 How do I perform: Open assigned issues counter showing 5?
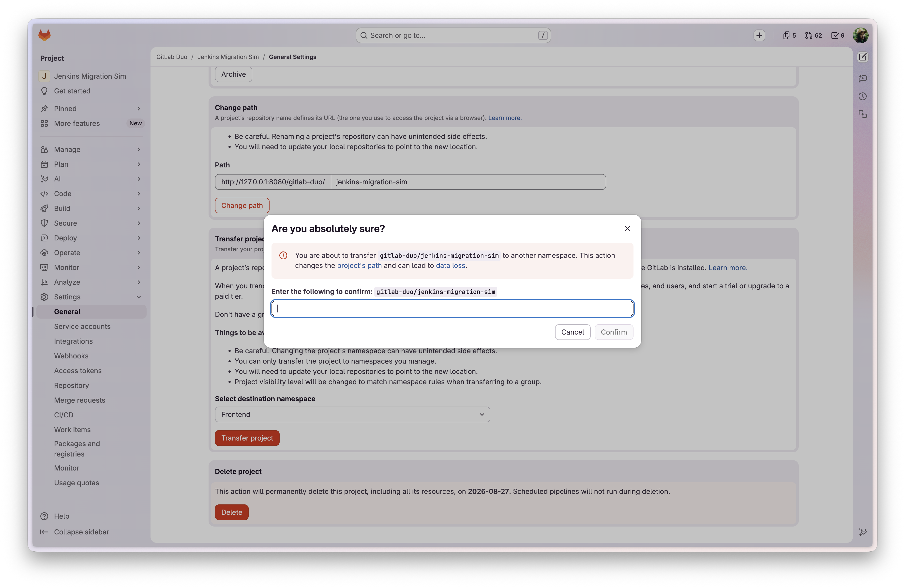789,35
